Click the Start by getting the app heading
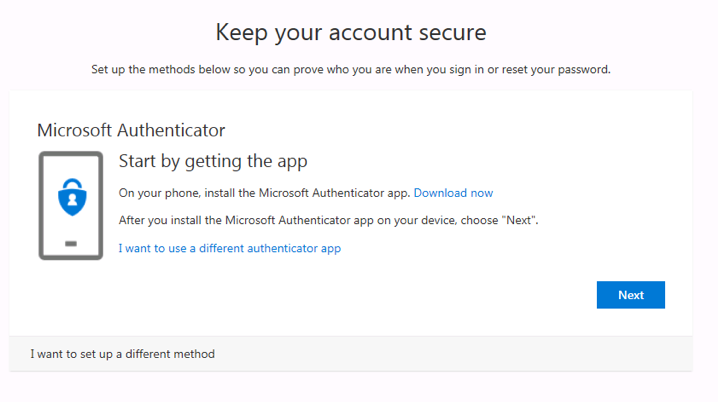The width and height of the screenshot is (718, 402). coord(212,161)
